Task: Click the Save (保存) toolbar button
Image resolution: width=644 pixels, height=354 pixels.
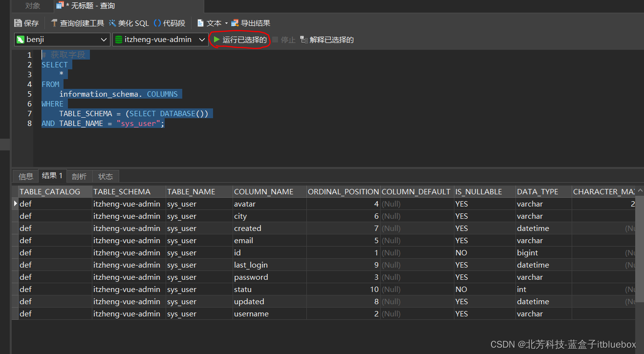Action: (x=26, y=23)
